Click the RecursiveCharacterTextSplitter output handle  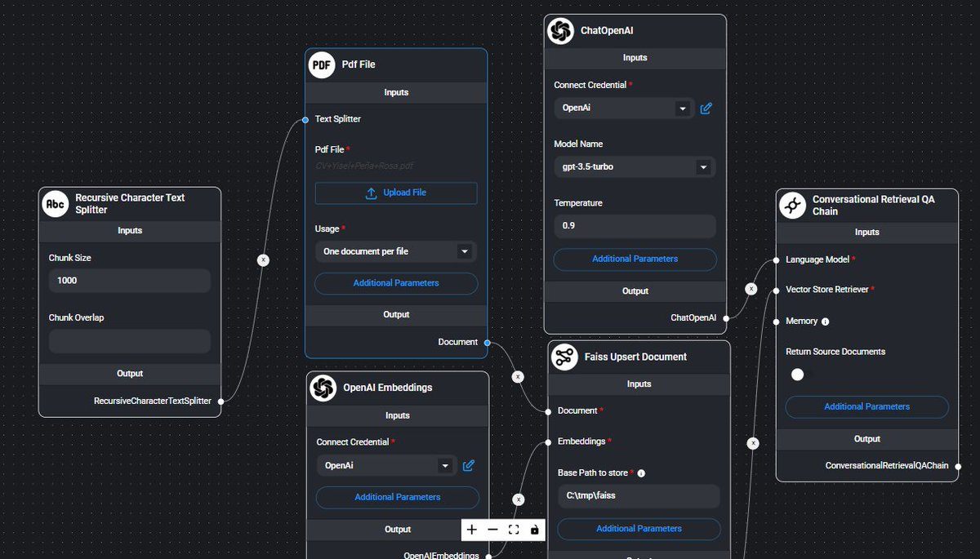[x=220, y=401]
